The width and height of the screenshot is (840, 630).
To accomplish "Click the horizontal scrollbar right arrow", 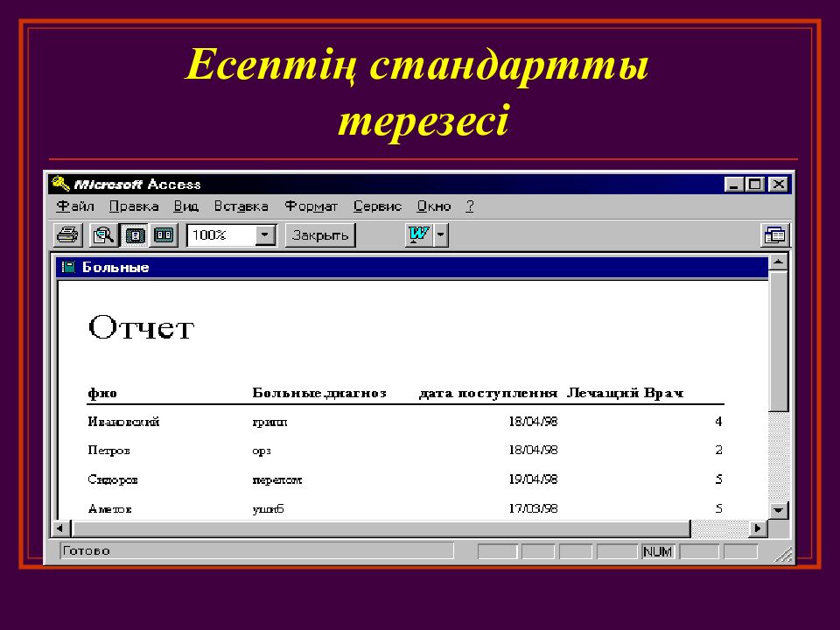I will 759,528.
